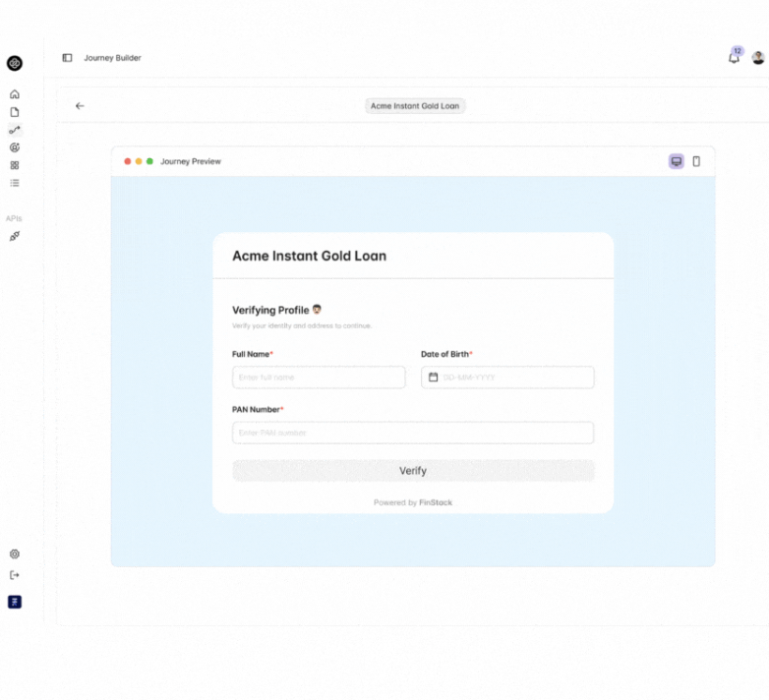Select the Journey Builder route icon
Viewport: 769px width, 700px height.
coord(15,130)
